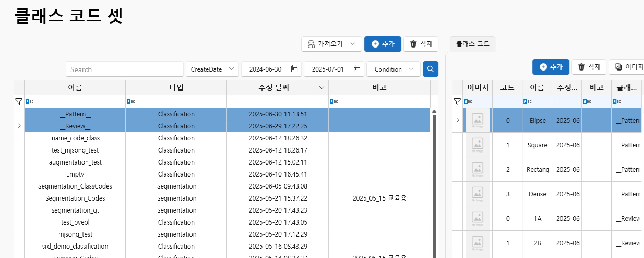
Task: Click the filter funnel icon in left grid
Action: (19, 102)
